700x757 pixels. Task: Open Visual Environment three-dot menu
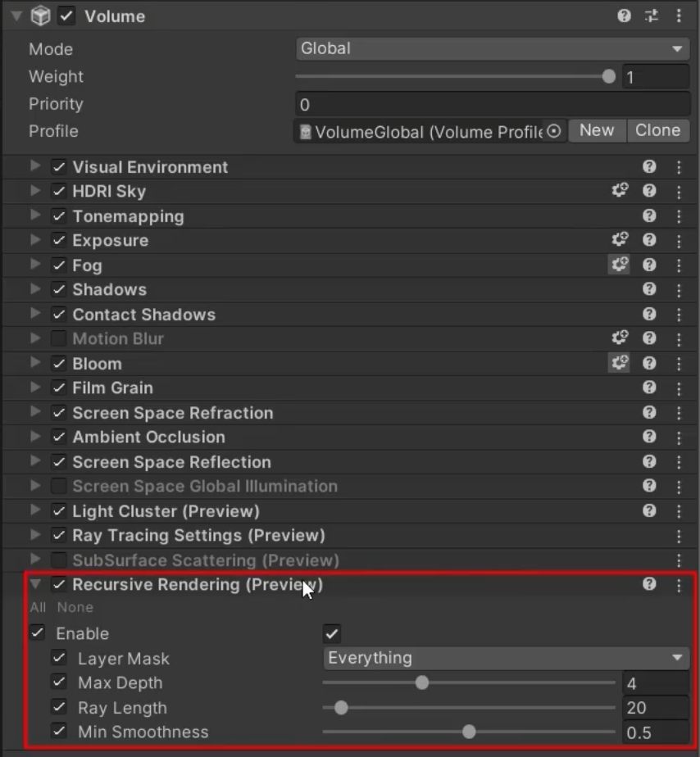tap(679, 167)
